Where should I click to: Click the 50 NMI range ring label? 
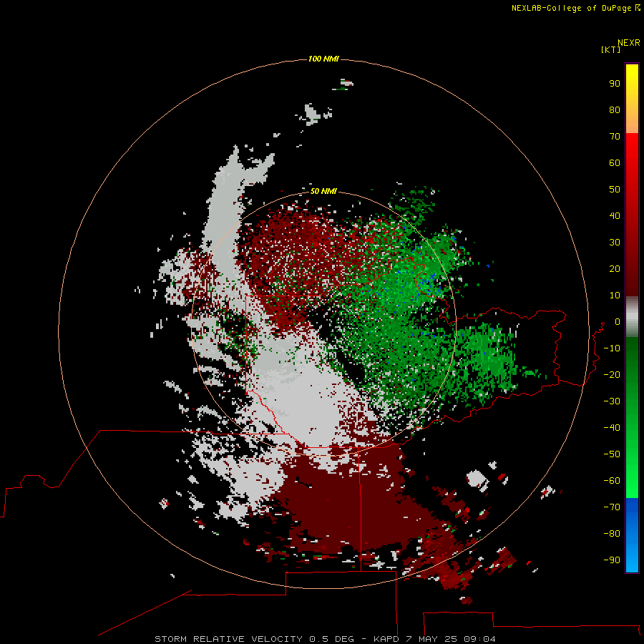pyautogui.click(x=323, y=191)
